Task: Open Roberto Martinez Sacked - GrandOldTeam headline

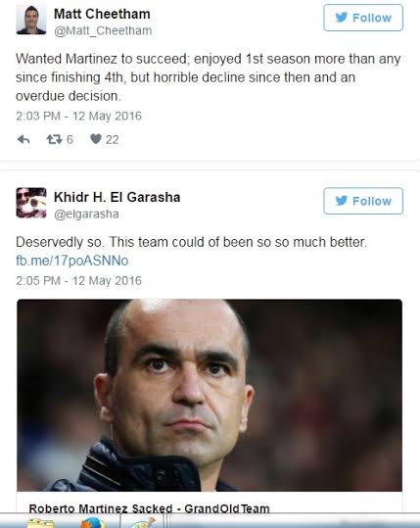Action: click(x=150, y=508)
